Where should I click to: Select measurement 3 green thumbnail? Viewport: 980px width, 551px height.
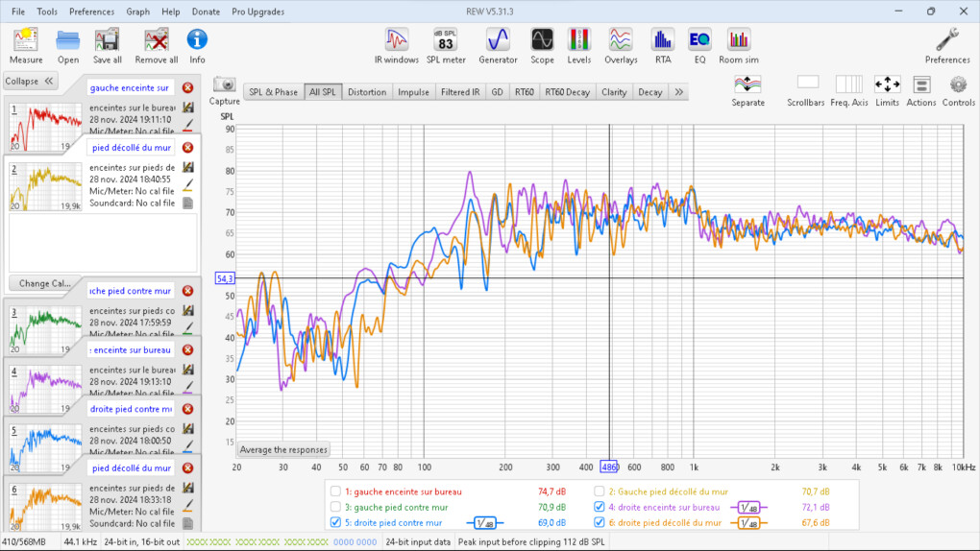click(x=45, y=329)
